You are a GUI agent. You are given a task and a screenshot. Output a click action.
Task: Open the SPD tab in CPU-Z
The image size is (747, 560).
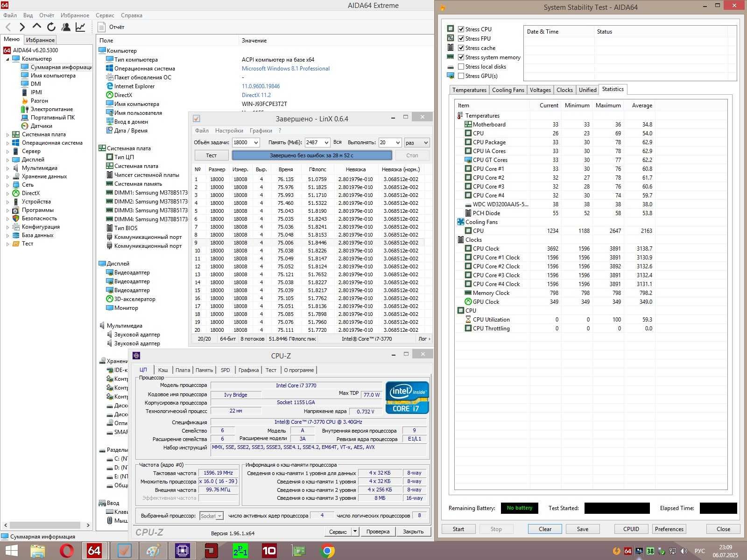(x=226, y=370)
